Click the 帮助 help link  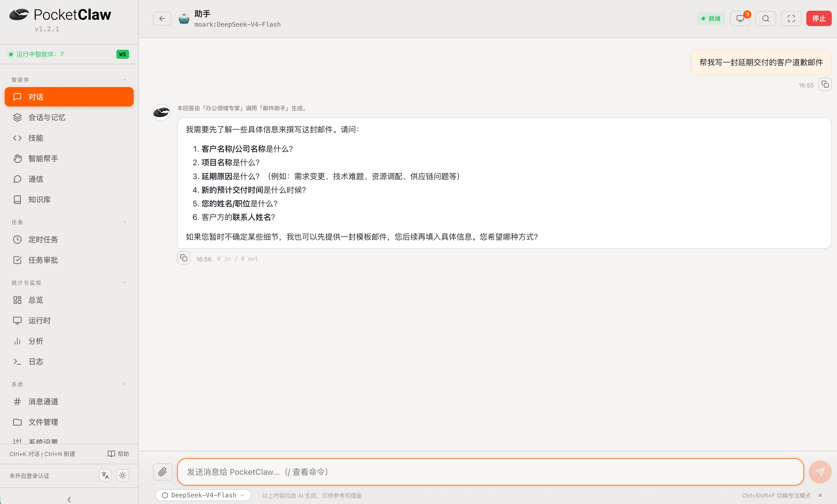pyautogui.click(x=118, y=454)
